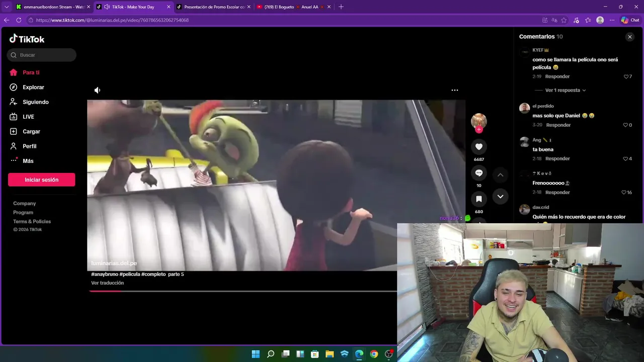Focus the Buscar search field
The image size is (644, 362).
[x=42, y=55]
